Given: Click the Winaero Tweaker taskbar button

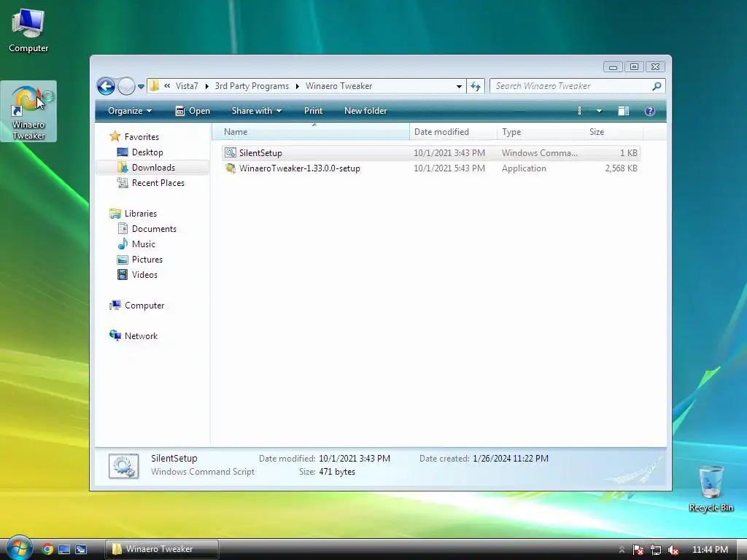Looking at the screenshot, I should [161, 549].
